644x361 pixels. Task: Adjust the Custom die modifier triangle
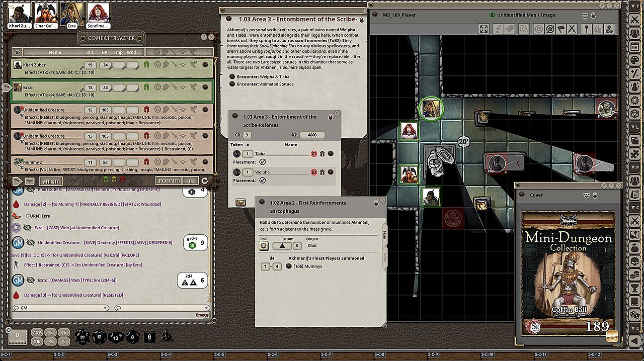(x=282, y=246)
